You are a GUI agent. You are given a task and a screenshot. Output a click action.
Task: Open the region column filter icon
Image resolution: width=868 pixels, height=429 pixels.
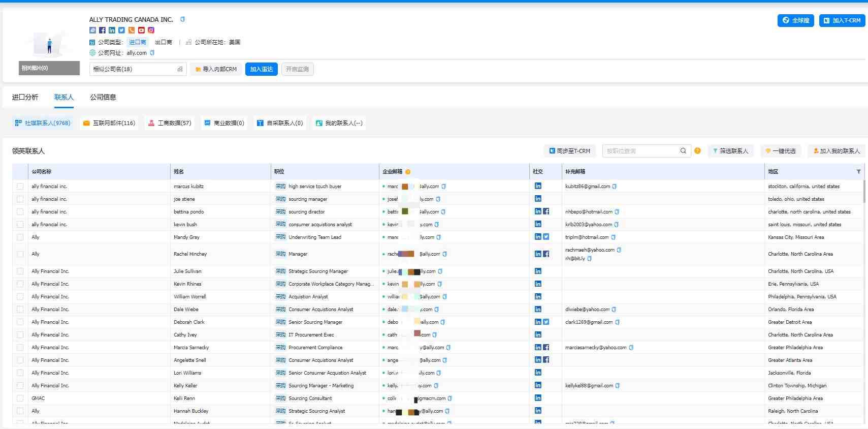coord(858,172)
